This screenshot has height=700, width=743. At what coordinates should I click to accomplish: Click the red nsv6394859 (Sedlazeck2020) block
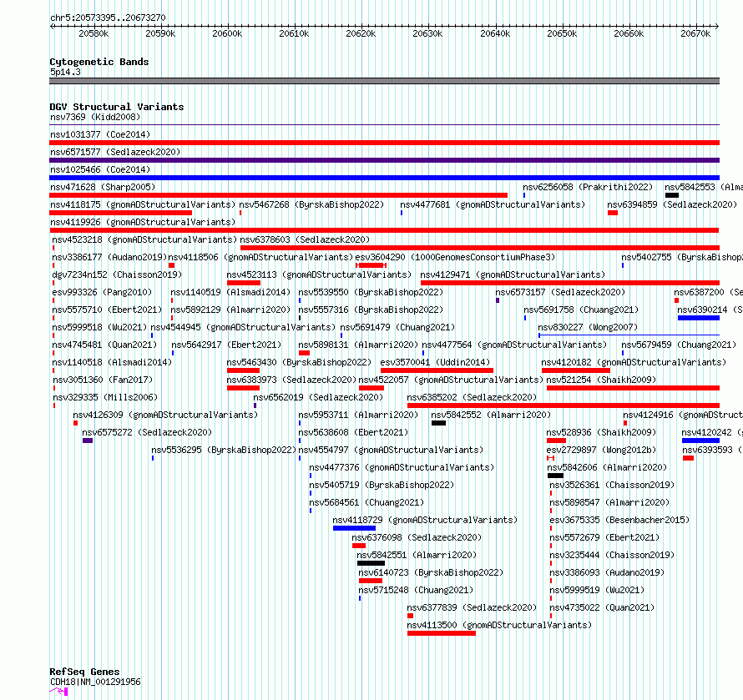click(613, 213)
